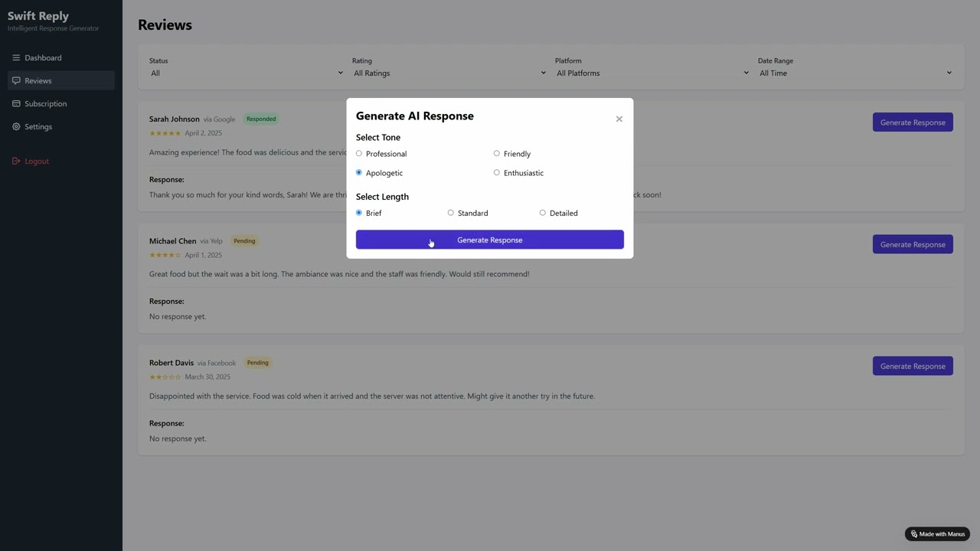Select the Friendly tone option
980x551 pixels.
(x=497, y=154)
